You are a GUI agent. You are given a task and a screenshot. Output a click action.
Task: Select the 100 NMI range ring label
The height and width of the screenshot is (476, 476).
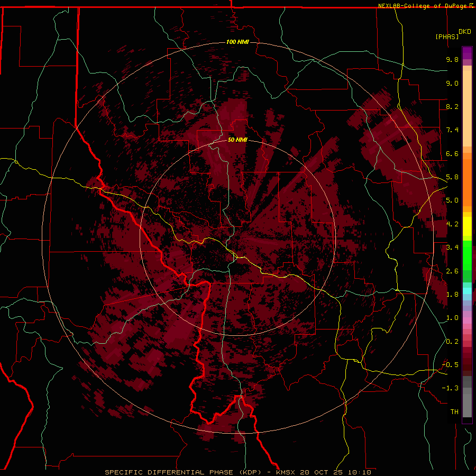click(237, 42)
